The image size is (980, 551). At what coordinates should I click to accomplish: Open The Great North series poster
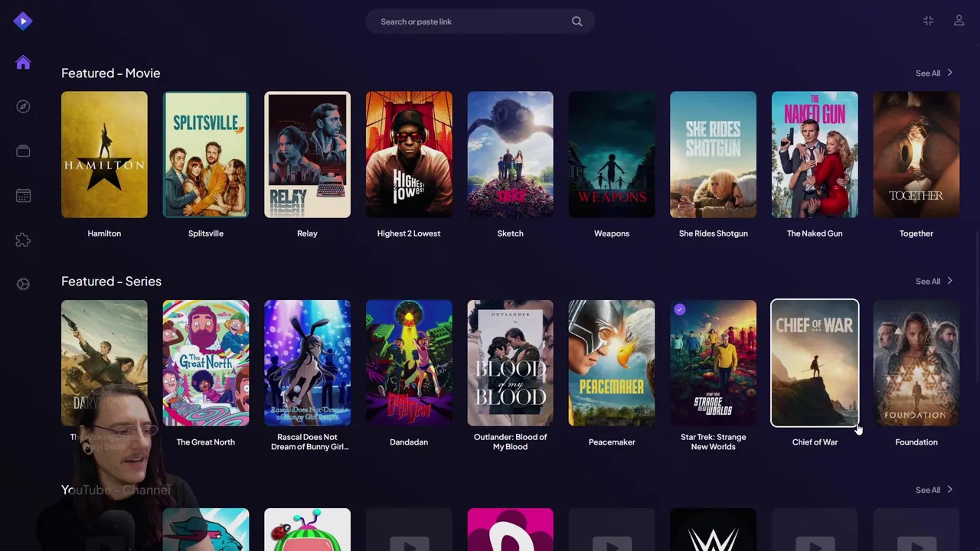(x=206, y=363)
